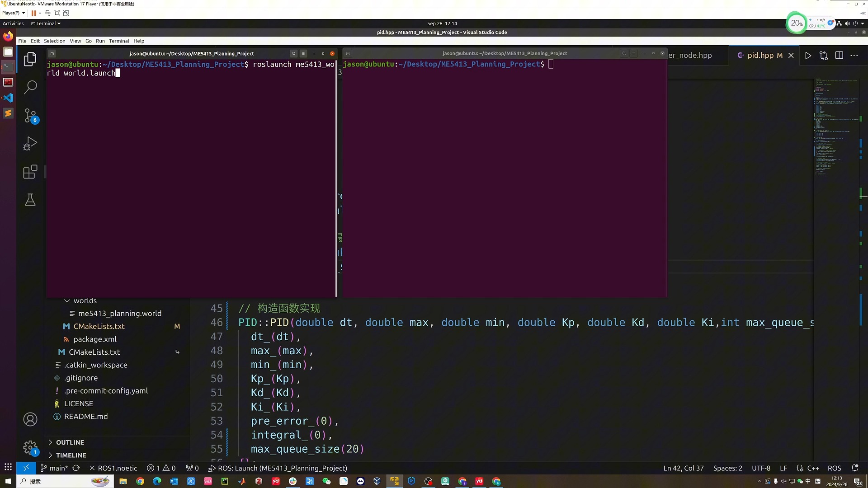The width and height of the screenshot is (868, 488).
Task: Open the Player(P) dropdown in VMware
Action: (x=13, y=13)
